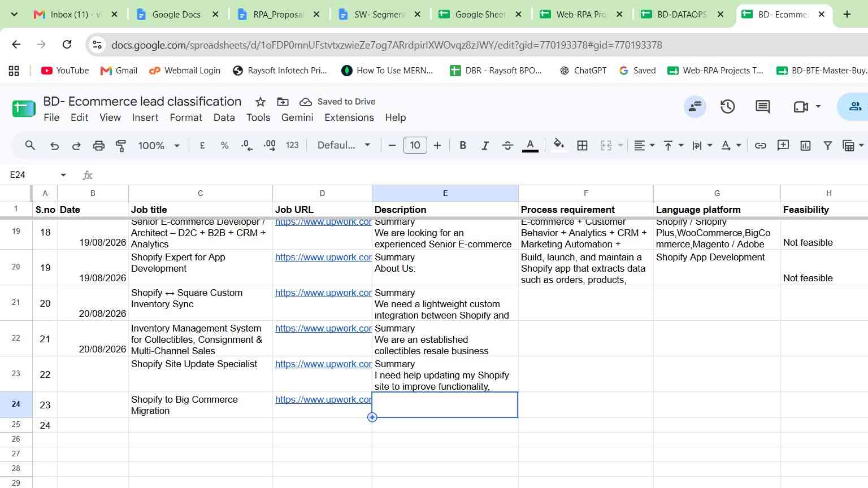This screenshot has height=488, width=868.
Task: Expand the zoom 100% dropdown
Action: click(159, 146)
